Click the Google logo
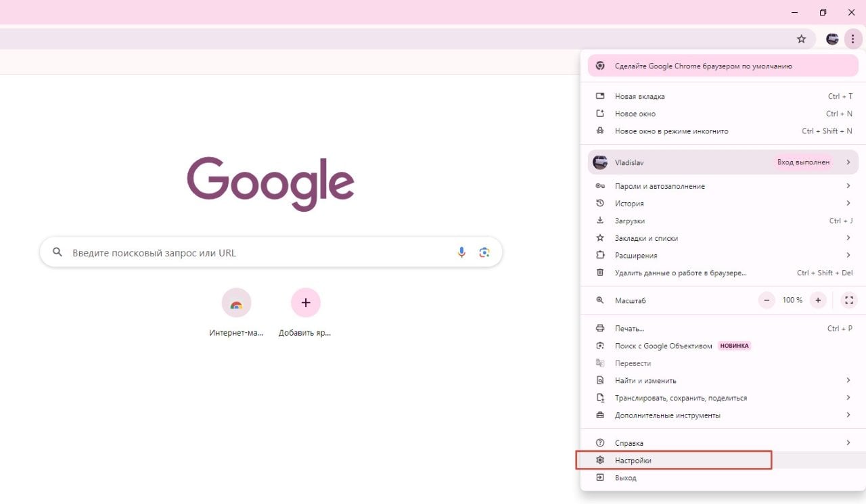This screenshot has width=866, height=504. pos(271,184)
